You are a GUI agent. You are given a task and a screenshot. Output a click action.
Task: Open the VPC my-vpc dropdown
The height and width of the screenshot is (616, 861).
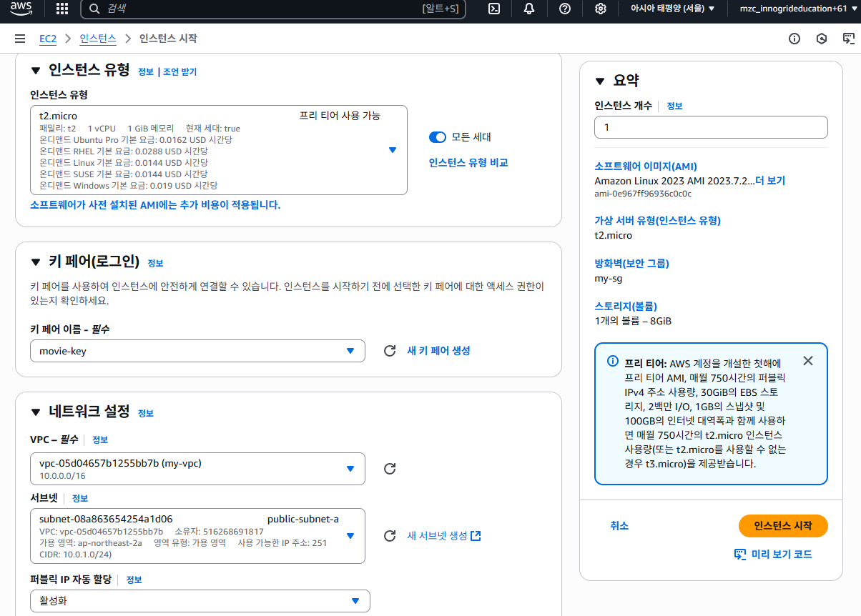(x=197, y=469)
